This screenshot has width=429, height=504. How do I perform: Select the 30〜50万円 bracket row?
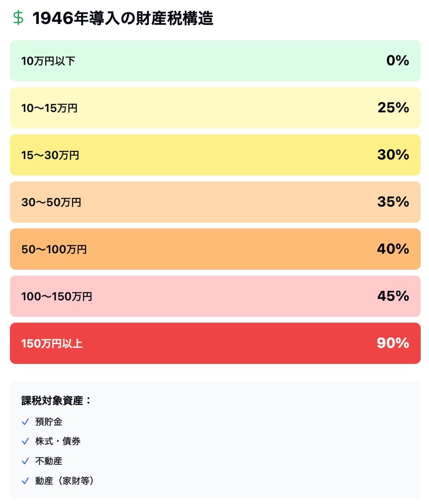(215, 202)
